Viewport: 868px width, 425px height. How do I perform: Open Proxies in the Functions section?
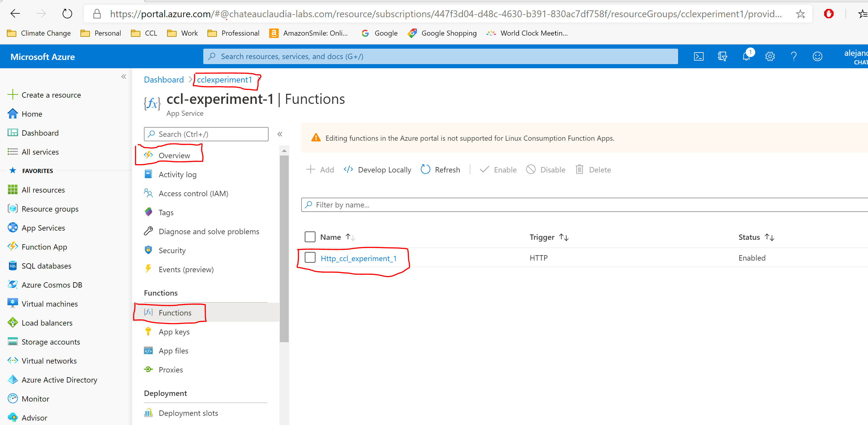[x=171, y=370]
